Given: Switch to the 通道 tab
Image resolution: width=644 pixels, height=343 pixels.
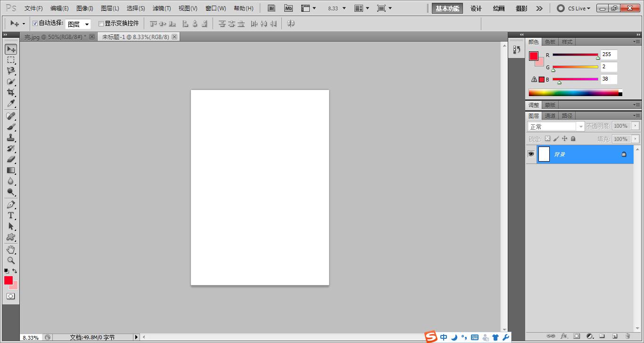Looking at the screenshot, I should click(550, 115).
